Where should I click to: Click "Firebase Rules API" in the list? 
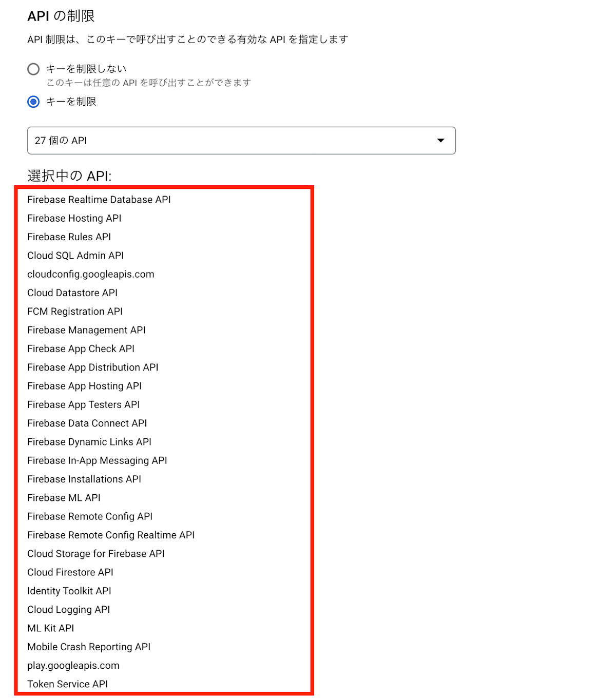pyautogui.click(x=69, y=237)
